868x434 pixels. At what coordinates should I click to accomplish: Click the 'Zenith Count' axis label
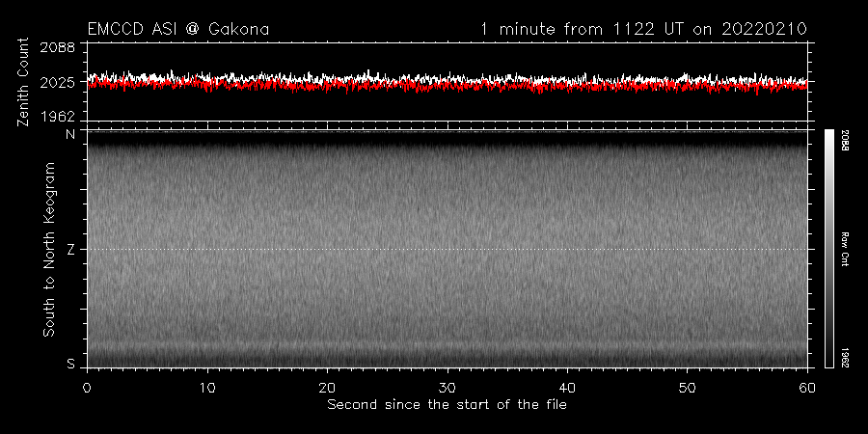pyautogui.click(x=23, y=82)
